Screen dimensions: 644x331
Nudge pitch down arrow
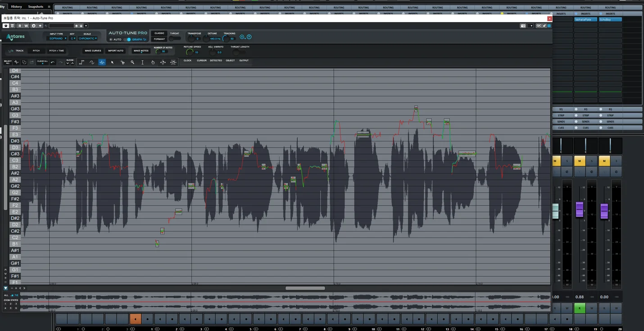pos(68,63)
